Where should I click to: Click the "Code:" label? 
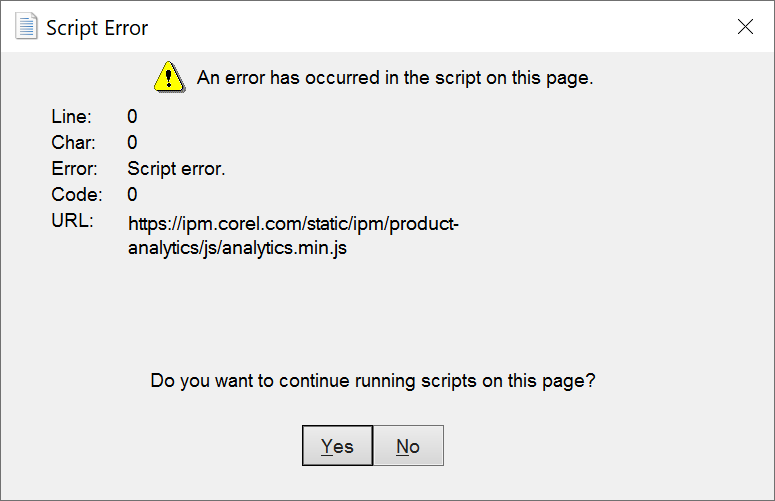[x=76, y=194]
